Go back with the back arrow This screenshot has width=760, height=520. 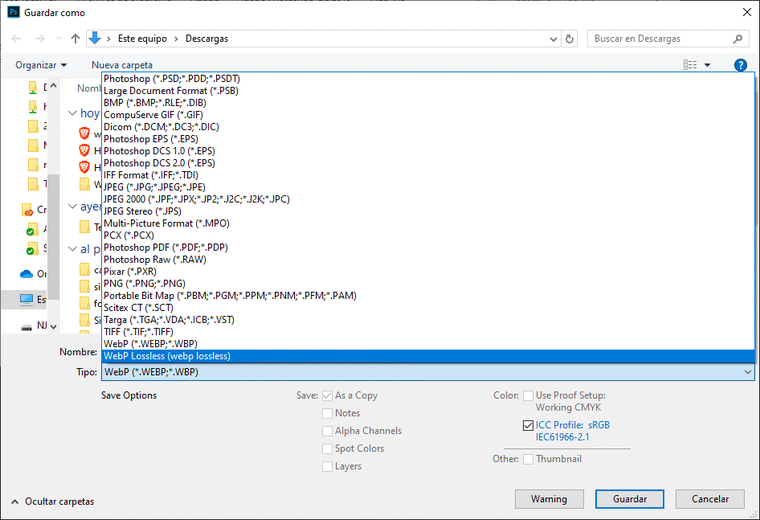16,39
